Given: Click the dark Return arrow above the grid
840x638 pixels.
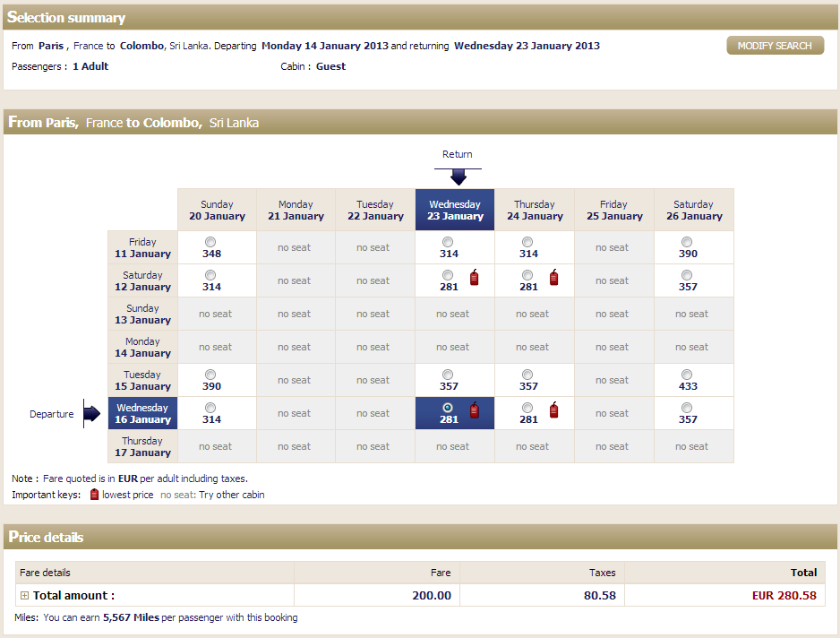Looking at the screenshot, I should 458,177.
